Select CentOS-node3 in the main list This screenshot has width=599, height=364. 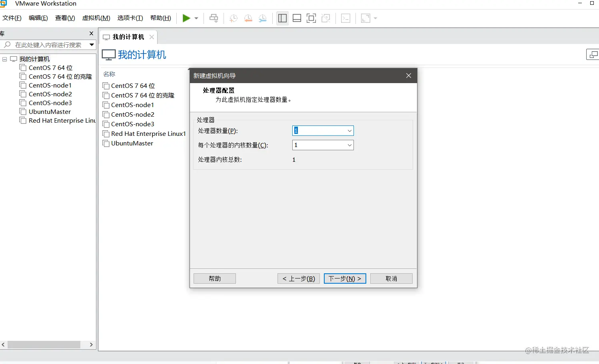pyautogui.click(x=133, y=124)
